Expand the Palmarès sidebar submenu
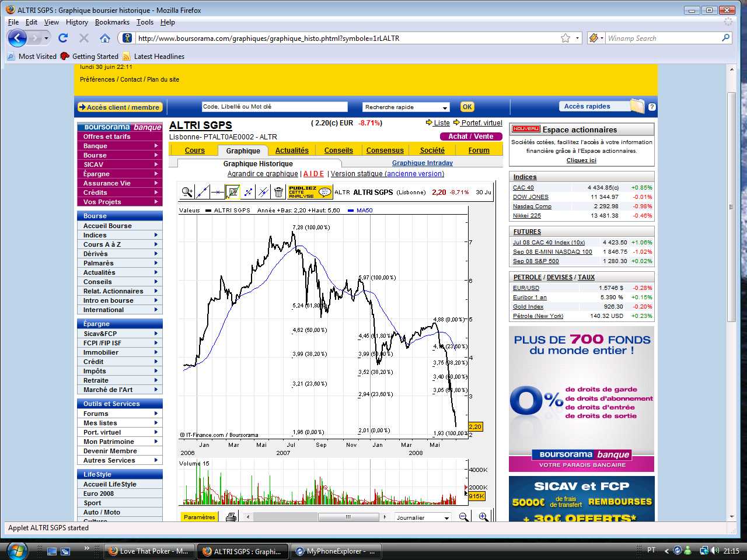Viewport: 747px width, 560px height. (156, 263)
